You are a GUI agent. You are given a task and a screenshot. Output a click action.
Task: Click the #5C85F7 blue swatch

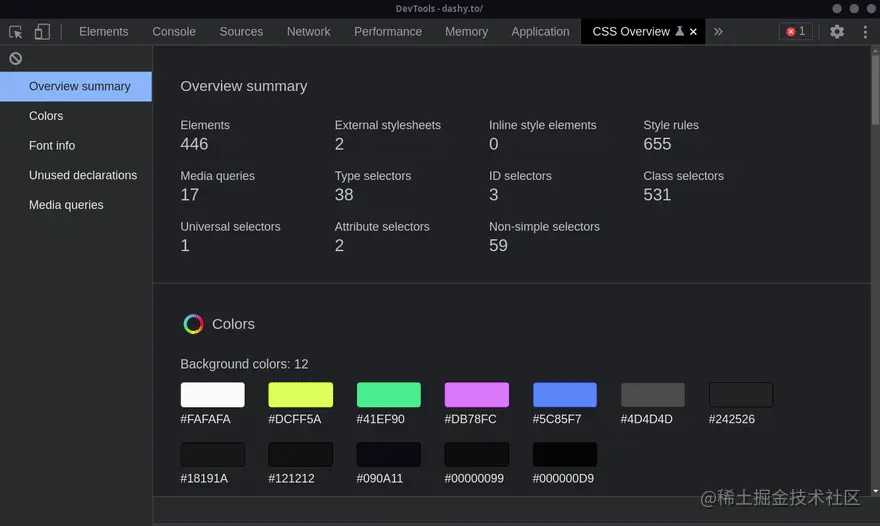[x=565, y=395]
